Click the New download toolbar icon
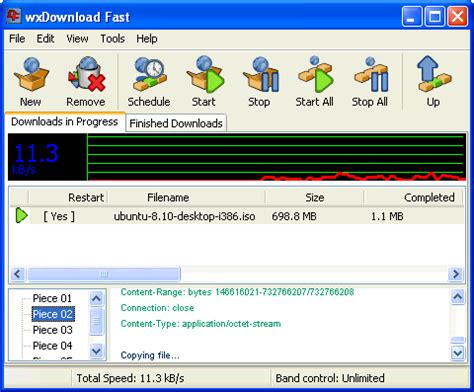 [31, 74]
